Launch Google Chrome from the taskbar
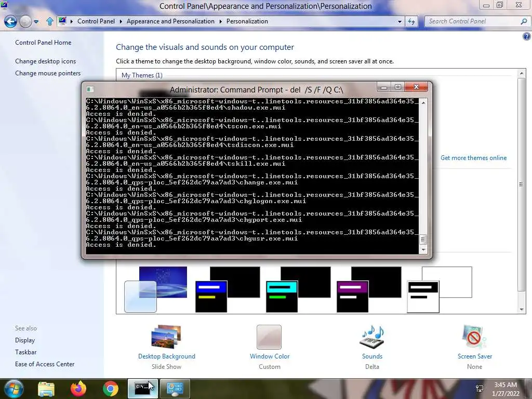 (x=111, y=389)
